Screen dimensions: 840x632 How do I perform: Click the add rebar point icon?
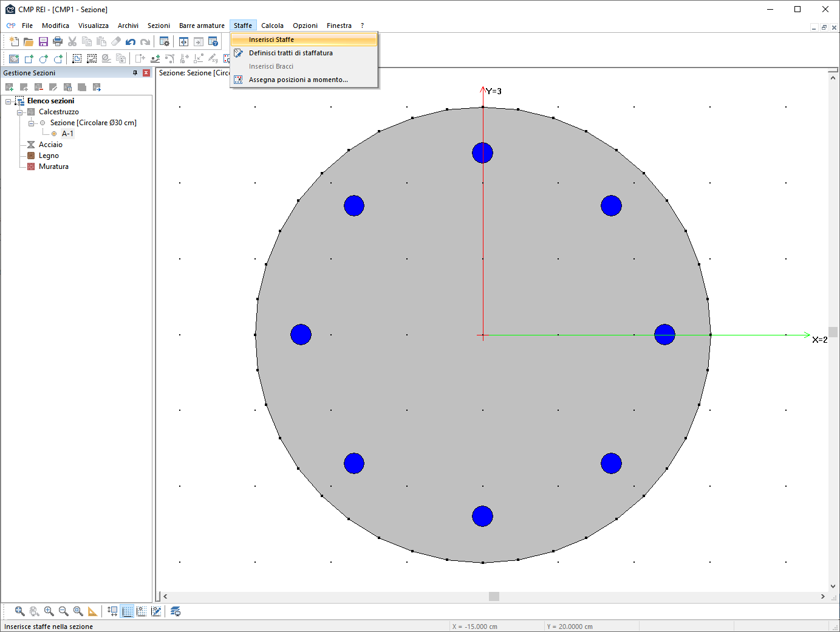click(155, 58)
